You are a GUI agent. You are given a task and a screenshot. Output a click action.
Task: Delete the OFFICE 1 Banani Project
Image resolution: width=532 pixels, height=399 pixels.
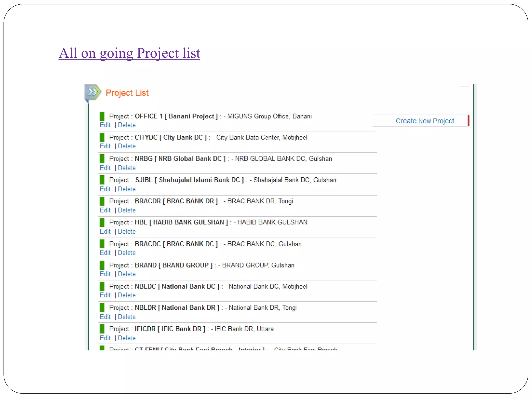tap(127, 125)
